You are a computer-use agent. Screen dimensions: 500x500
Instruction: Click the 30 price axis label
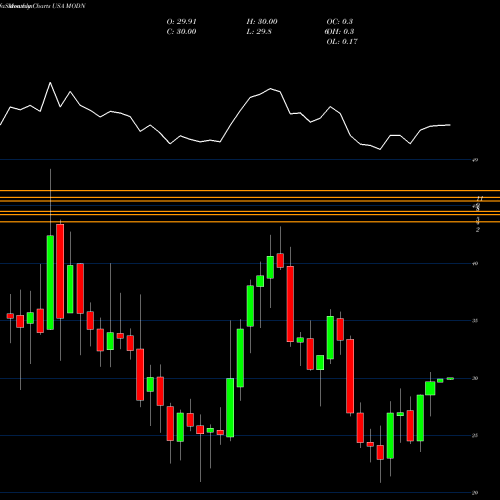click(475, 378)
